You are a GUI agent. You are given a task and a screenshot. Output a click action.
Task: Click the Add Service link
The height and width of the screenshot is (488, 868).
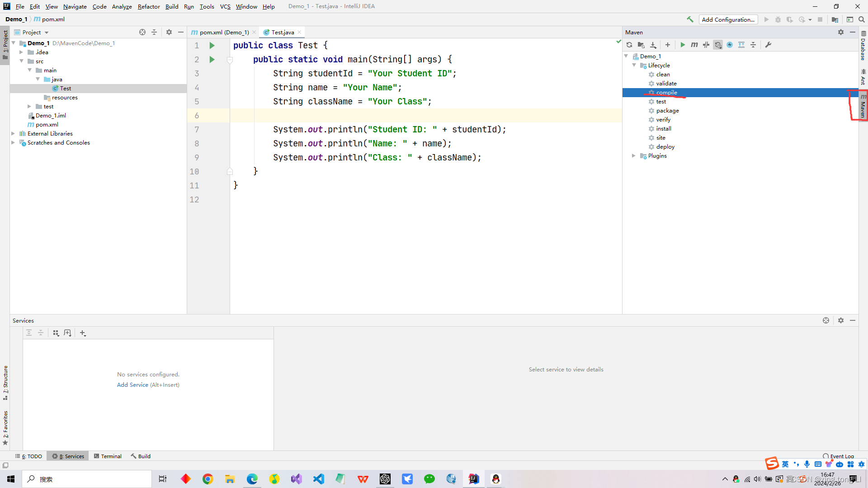coord(132,385)
